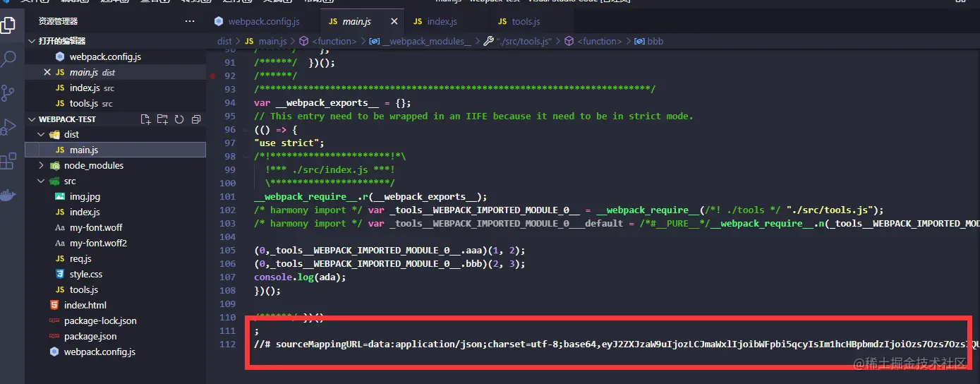
Task: Click "./src/tools.js" breadcrumb segment
Action: 518,42
